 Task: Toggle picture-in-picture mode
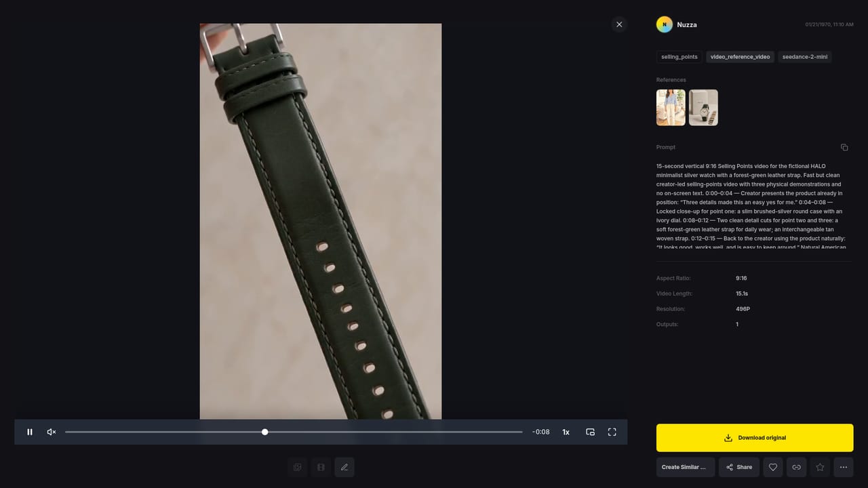[x=590, y=432]
